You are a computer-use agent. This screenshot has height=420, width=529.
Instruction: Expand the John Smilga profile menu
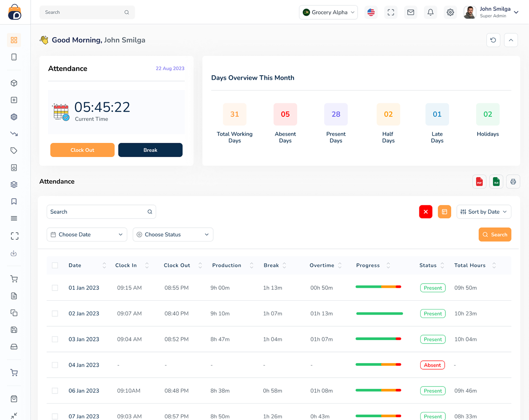pyautogui.click(x=495, y=12)
